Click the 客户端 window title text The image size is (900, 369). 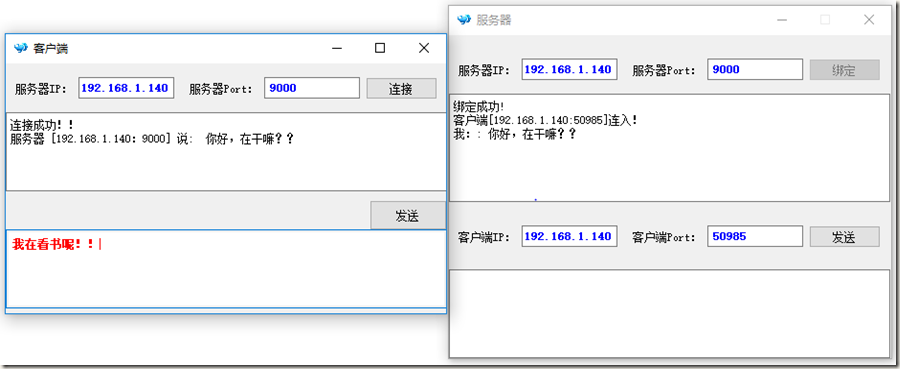click(x=51, y=49)
